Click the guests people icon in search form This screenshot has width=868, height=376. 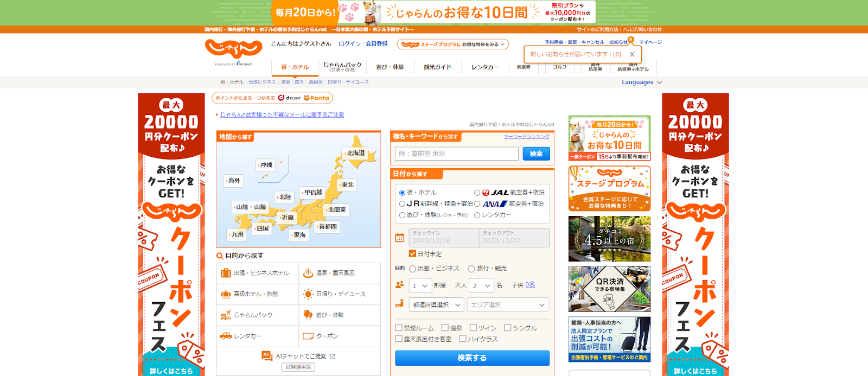coord(400,285)
